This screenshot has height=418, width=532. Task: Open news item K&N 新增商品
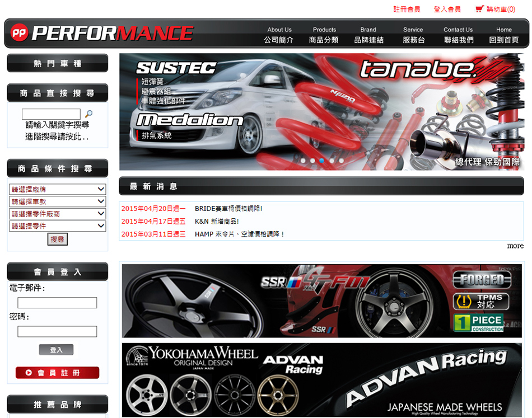217,222
